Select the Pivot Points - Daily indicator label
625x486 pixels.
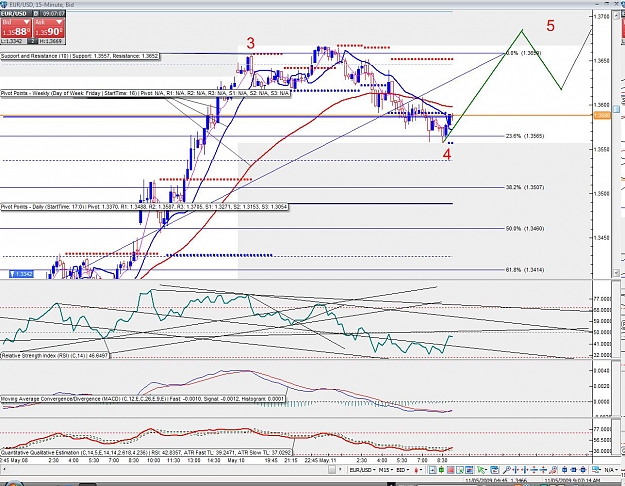click(x=144, y=207)
